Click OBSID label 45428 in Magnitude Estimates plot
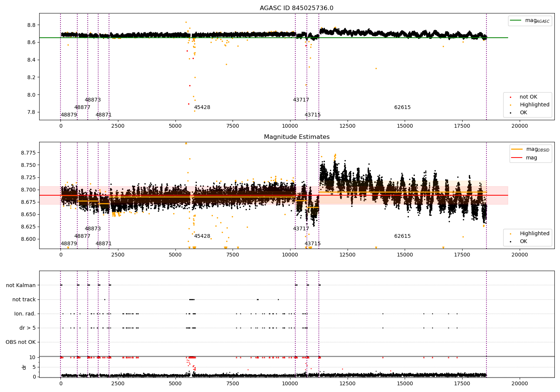 click(x=202, y=236)
